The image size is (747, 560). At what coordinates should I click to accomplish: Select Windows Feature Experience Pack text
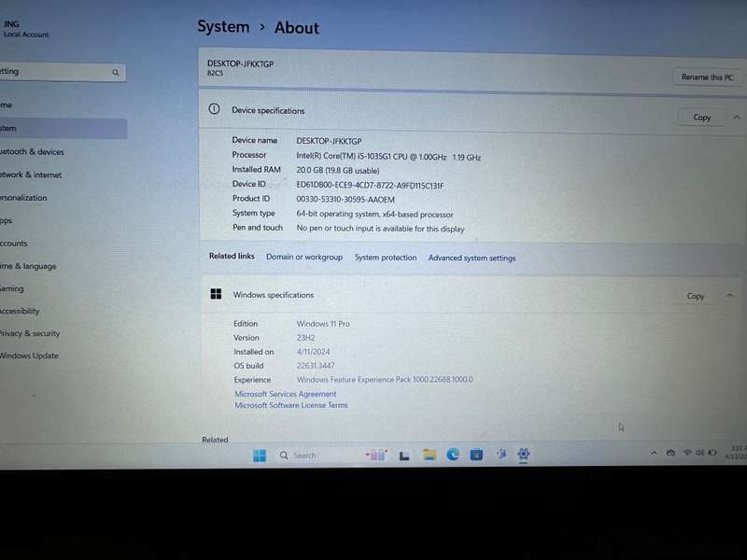(x=385, y=380)
